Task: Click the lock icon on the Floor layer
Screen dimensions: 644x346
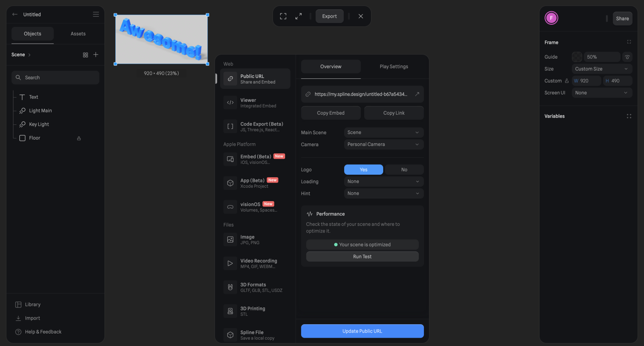Action: pyautogui.click(x=79, y=138)
